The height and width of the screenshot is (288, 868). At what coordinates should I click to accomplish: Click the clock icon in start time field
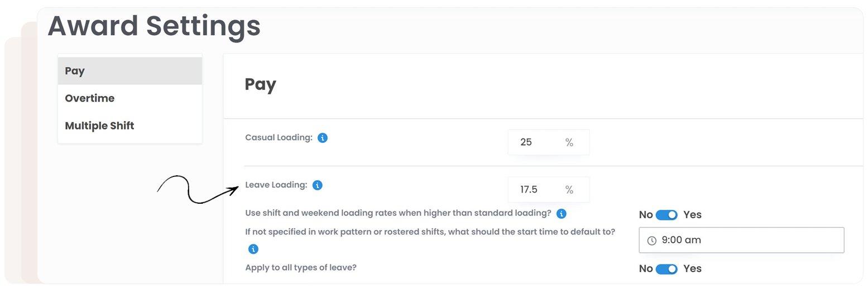pyautogui.click(x=651, y=241)
